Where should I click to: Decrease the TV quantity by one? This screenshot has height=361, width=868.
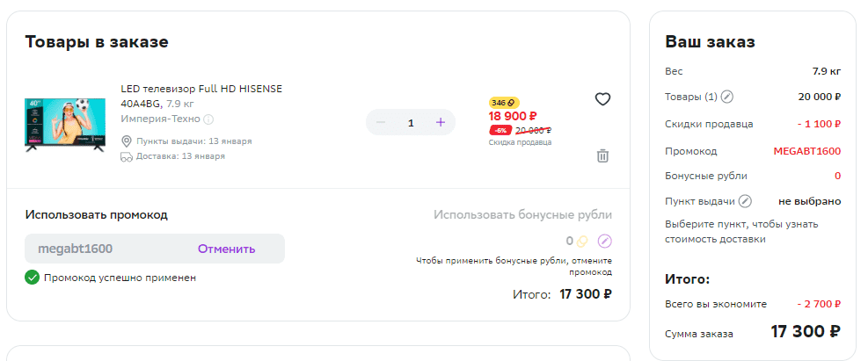click(382, 122)
